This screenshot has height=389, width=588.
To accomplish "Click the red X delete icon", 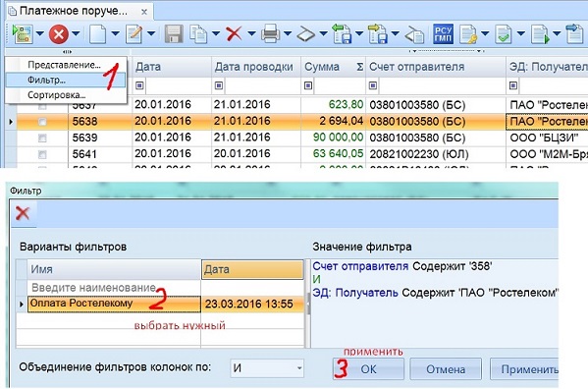I will [234, 34].
